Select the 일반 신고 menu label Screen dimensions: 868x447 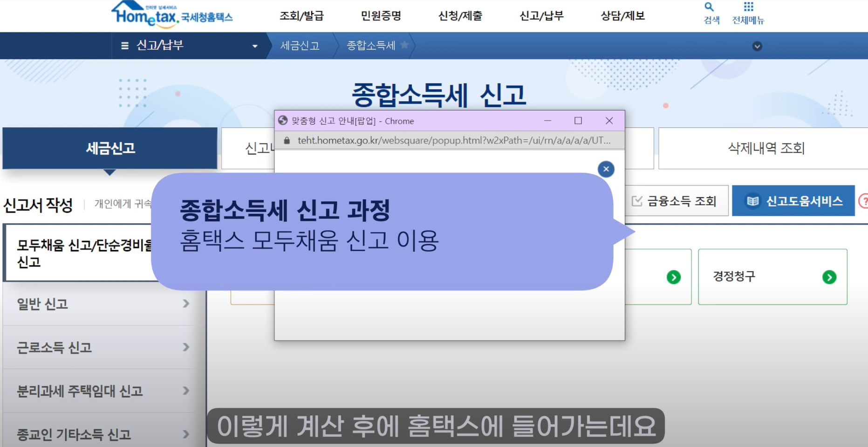(x=42, y=304)
